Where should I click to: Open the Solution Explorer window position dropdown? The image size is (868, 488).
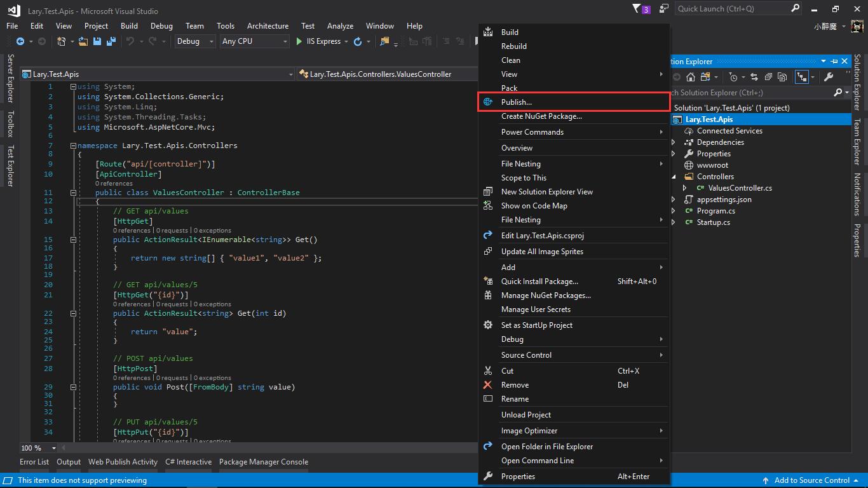click(824, 61)
